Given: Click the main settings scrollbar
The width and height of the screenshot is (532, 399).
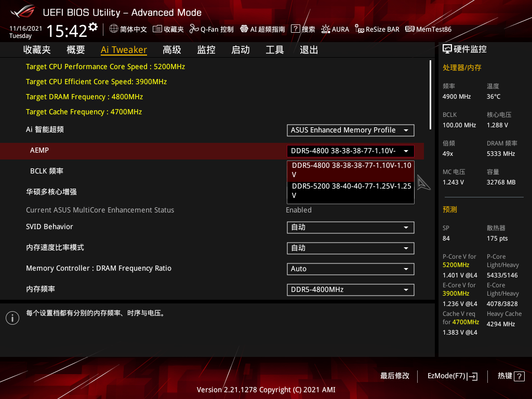Looking at the screenshot, I should pos(430,95).
